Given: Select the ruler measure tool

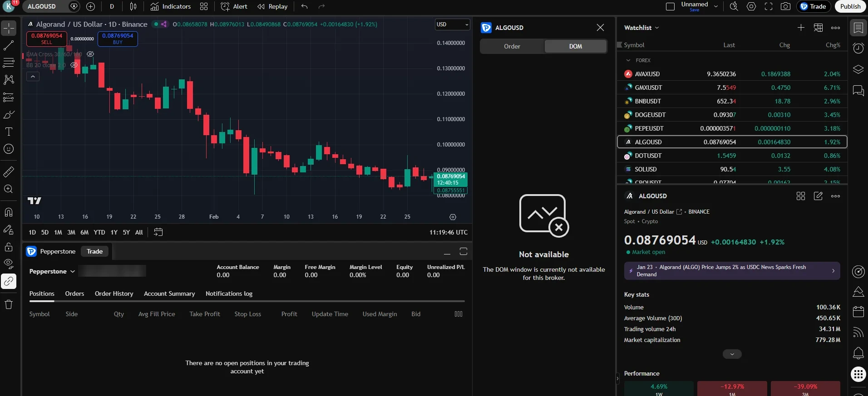Looking at the screenshot, I should [9, 172].
